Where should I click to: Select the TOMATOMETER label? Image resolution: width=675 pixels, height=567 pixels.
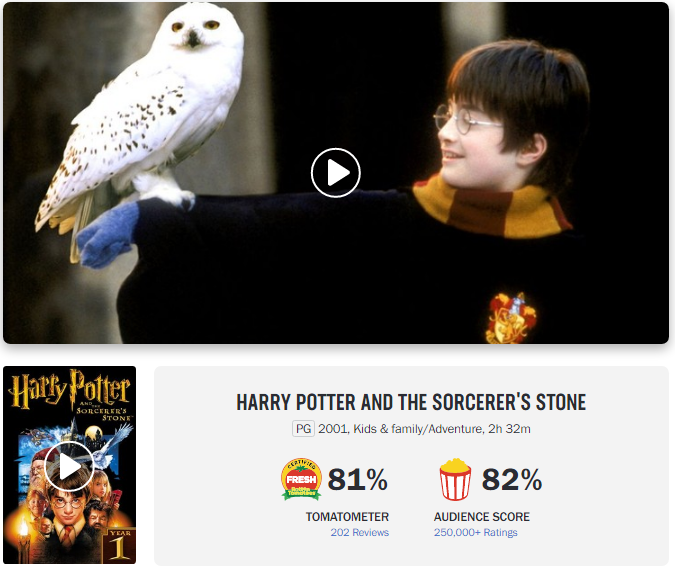click(x=347, y=517)
